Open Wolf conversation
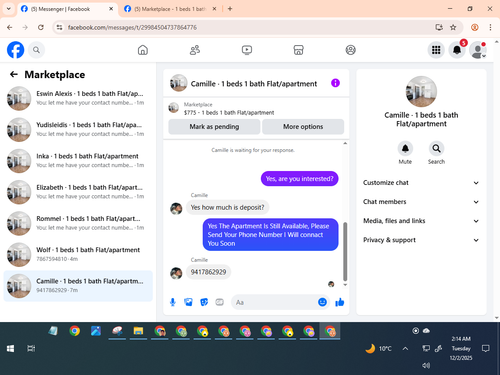Image resolution: width=500 pixels, height=375 pixels. (x=78, y=254)
